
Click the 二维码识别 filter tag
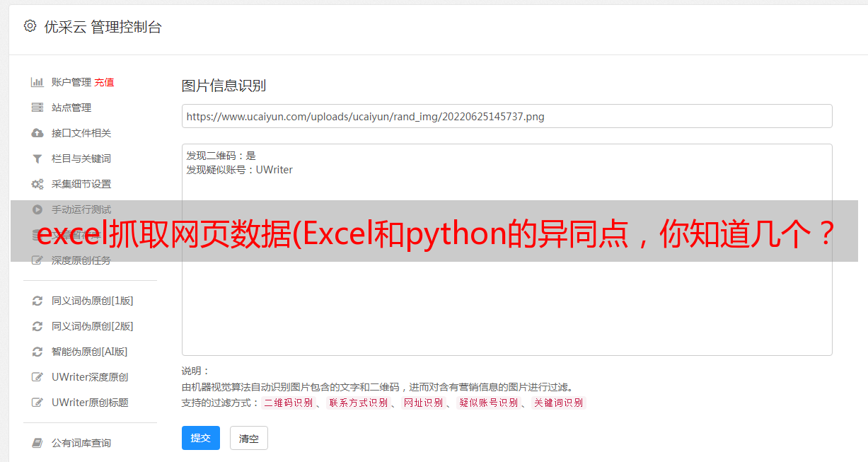(x=288, y=403)
